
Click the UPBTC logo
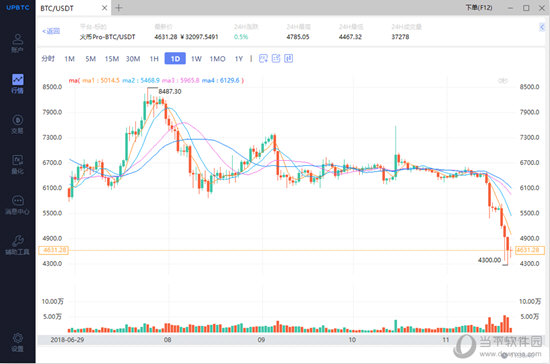[x=18, y=7]
